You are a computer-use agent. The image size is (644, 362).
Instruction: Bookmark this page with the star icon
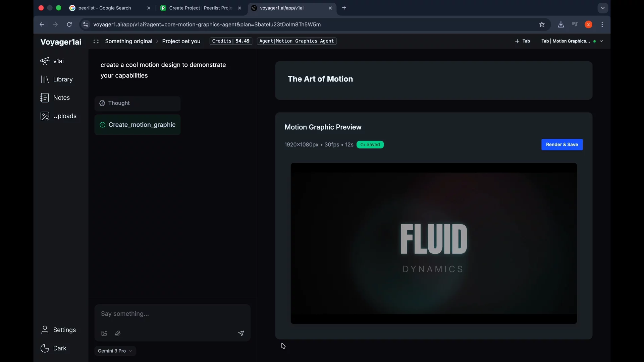[x=542, y=24]
